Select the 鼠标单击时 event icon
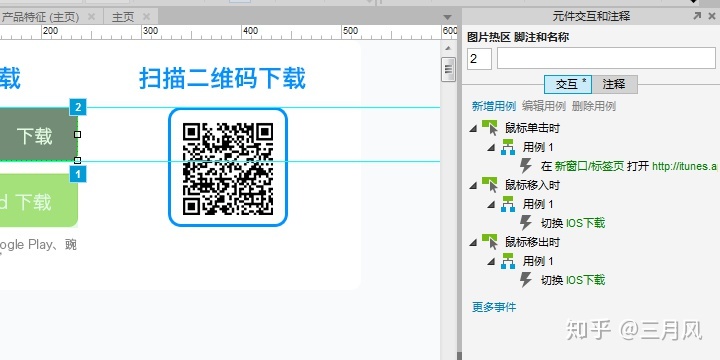 pyautogui.click(x=490, y=128)
